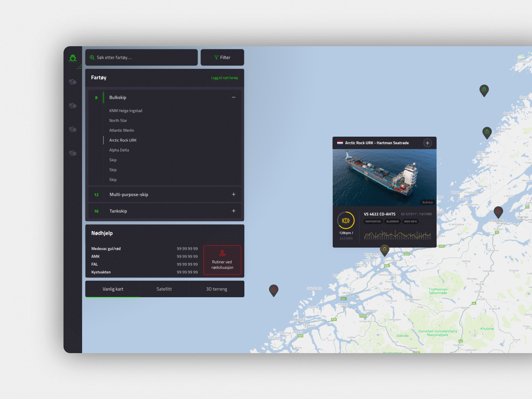The image size is (532, 399).
Task: Click the red rescue icon in Nødhjelp
Action: [222, 253]
